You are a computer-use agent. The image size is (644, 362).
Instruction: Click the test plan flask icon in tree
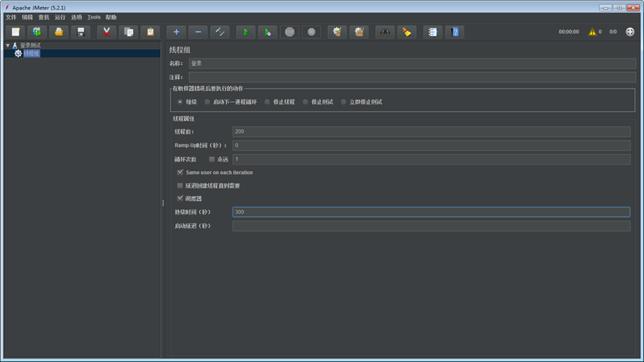click(15, 45)
